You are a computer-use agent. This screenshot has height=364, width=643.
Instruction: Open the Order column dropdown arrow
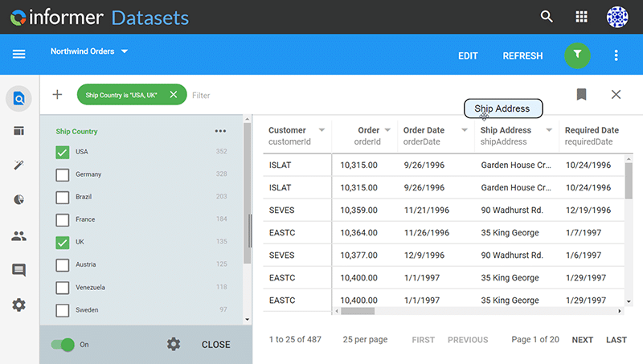(x=387, y=130)
